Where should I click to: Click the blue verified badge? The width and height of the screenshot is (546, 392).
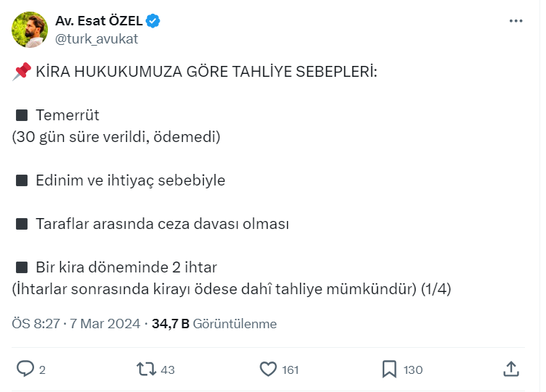(x=153, y=21)
